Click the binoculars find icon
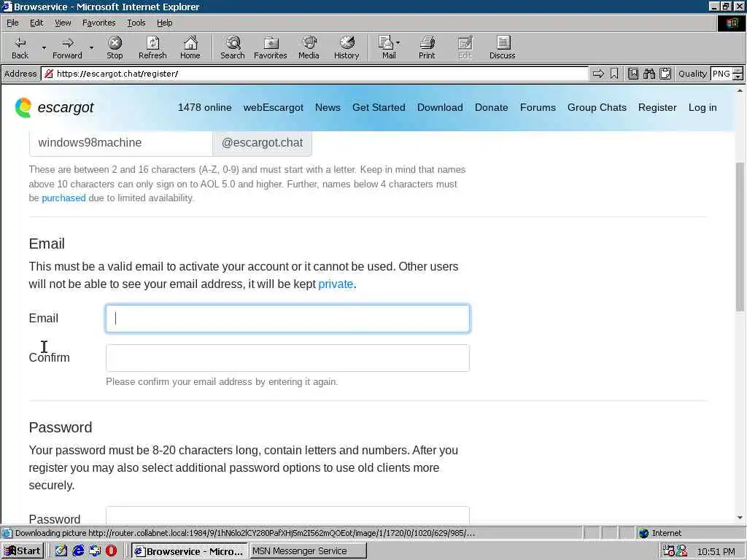 click(649, 74)
